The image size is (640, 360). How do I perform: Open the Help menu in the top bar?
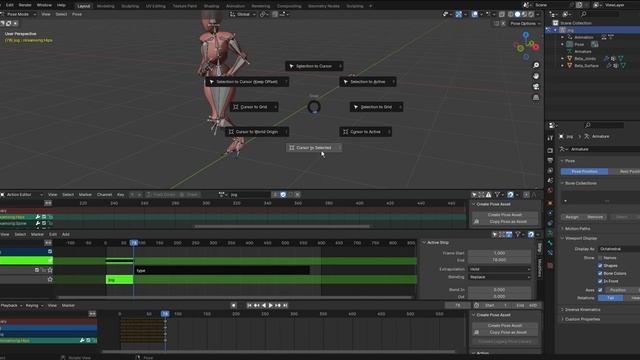pos(61,5)
